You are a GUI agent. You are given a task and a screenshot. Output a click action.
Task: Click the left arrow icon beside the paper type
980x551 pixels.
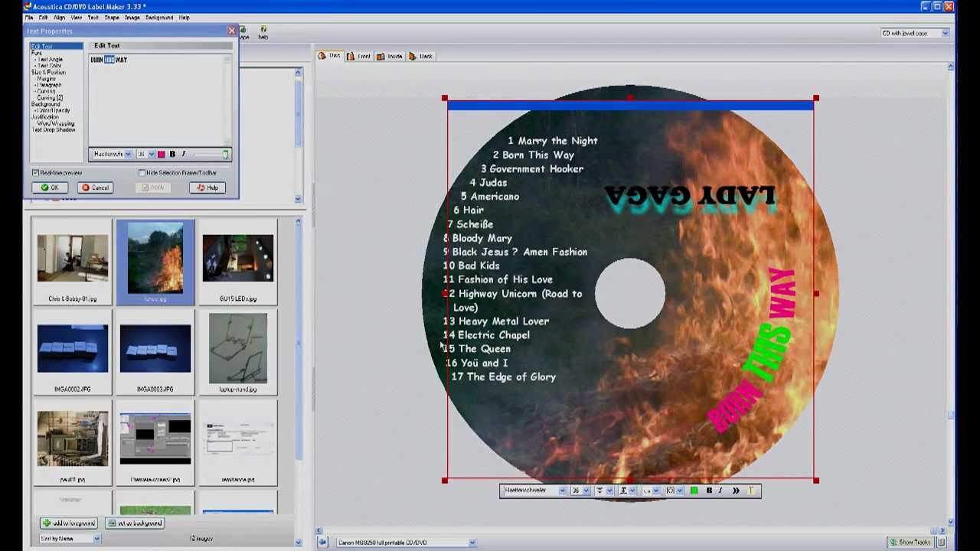pos(323,543)
